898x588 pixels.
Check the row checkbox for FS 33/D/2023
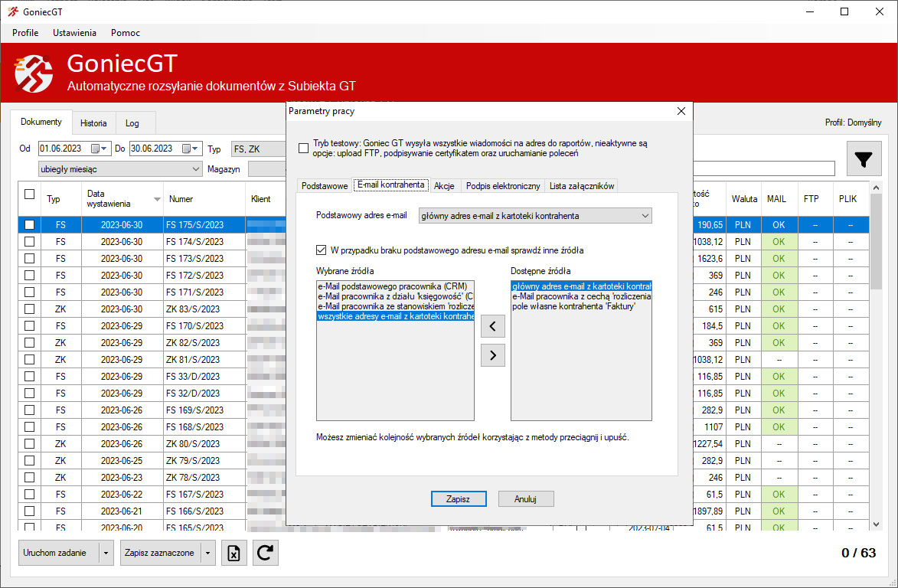(30, 376)
